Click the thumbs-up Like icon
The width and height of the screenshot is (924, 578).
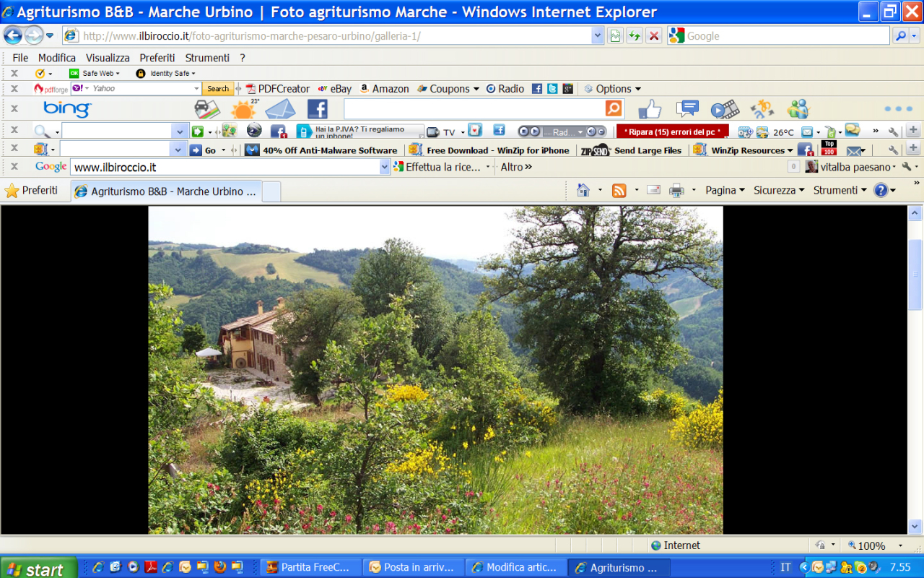(650, 109)
